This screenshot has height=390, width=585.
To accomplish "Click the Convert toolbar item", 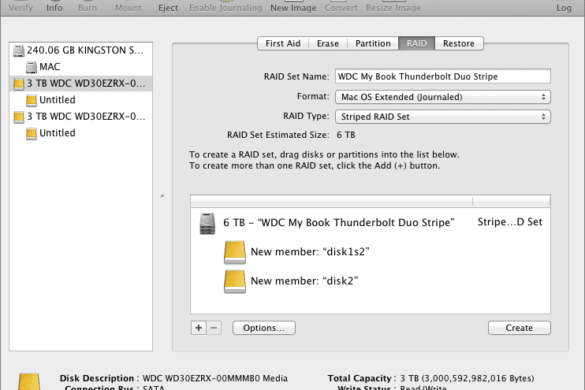I will click(x=341, y=7).
